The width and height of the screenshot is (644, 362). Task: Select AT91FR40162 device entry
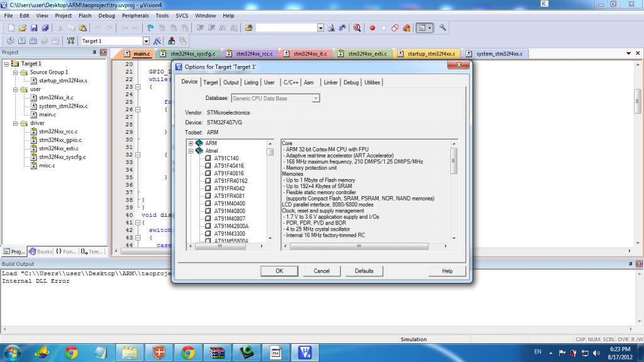(230, 181)
